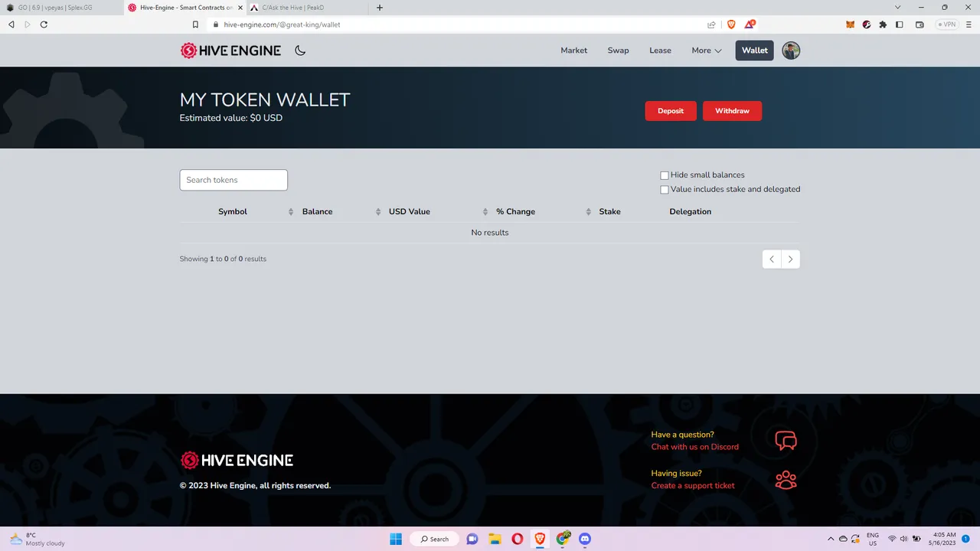Viewport: 980px width, 551px height.
Task: Click the Delegation column header
Action: coord(691,211)
